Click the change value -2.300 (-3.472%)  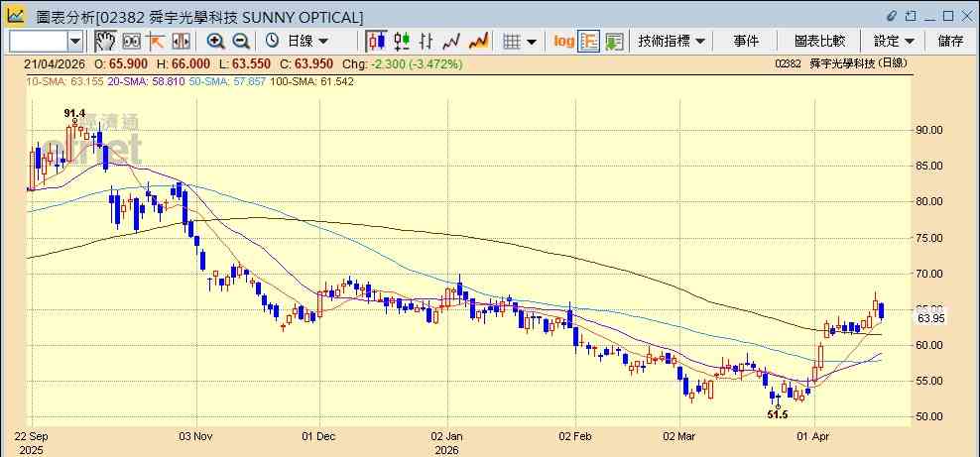coord(417,63)
